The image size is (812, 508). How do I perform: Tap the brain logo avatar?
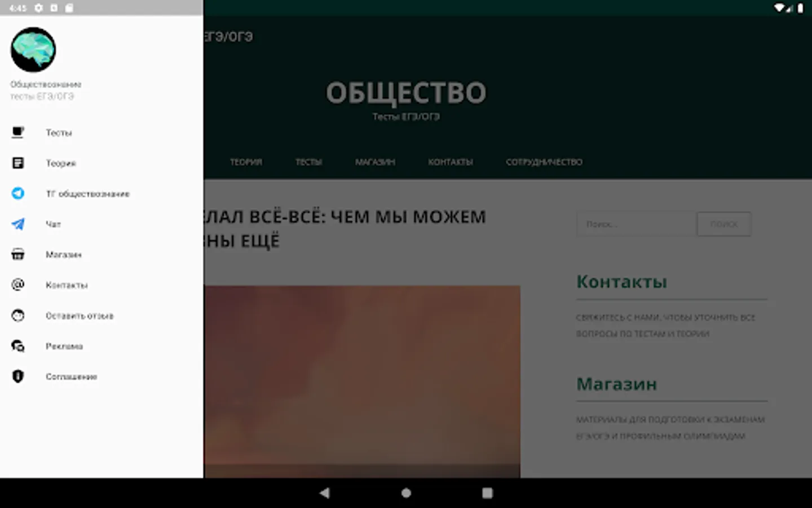coord(33,50)
